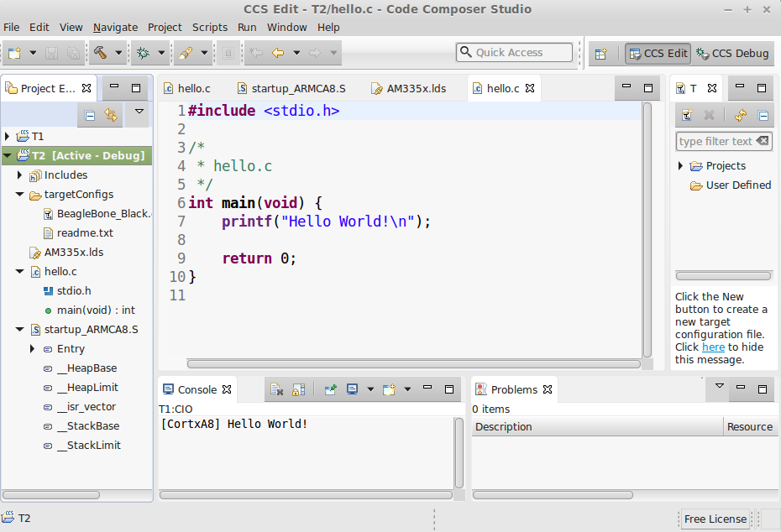The width and height of the screenshot is (781, 532).
Task: Start debug with the bug icon
Action: [143, 53]
